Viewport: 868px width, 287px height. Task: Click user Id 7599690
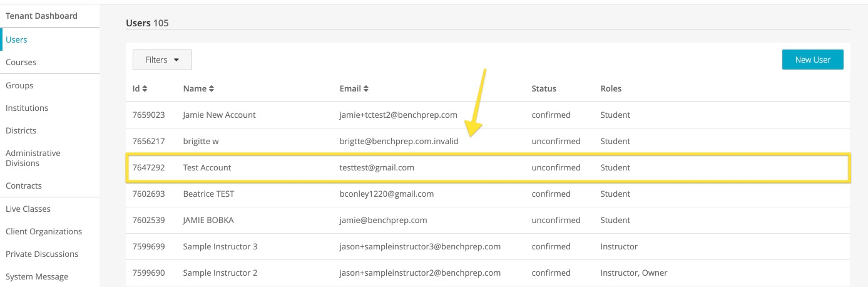pyautogui.click(x=148, y=273)
